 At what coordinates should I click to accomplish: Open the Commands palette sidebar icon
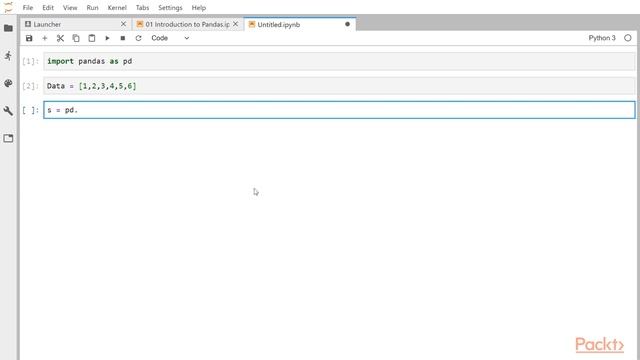pyautogui.click(x=8, y=83)
